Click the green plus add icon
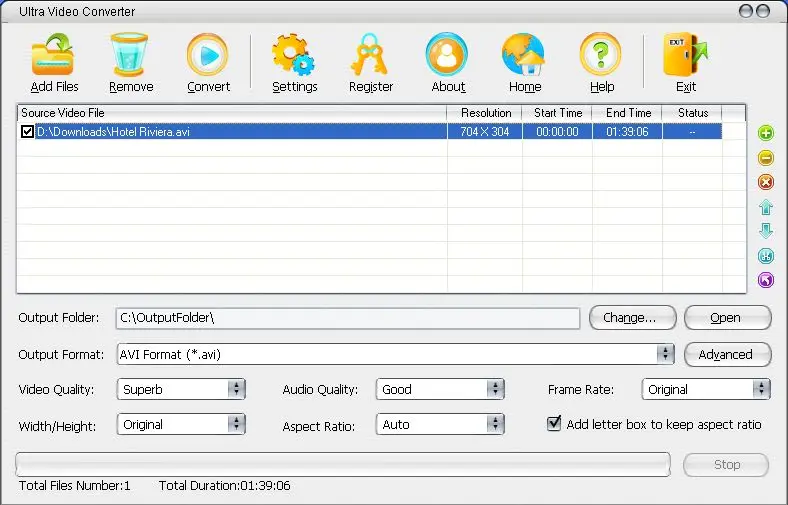 tap(765, 133)
